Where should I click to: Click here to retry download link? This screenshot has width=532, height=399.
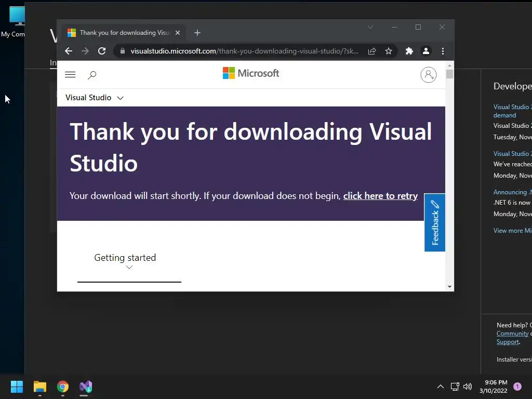coord(380,196)
